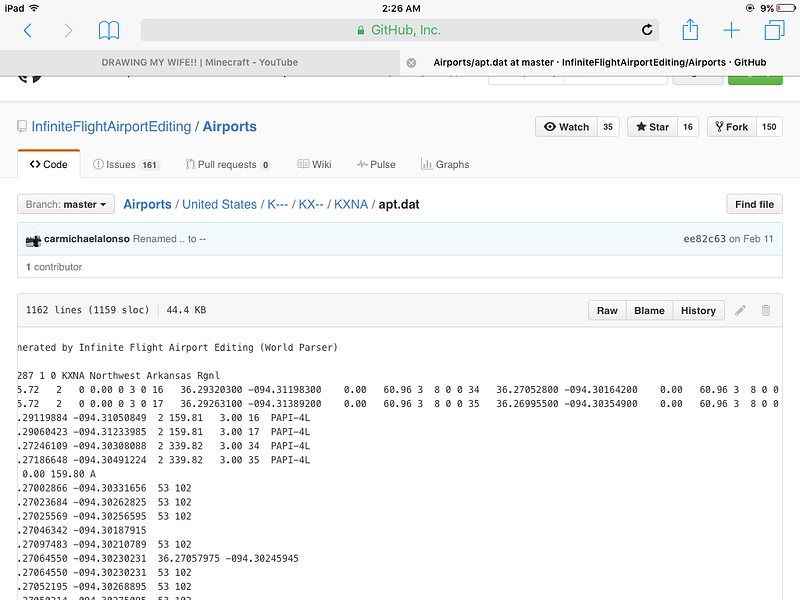Open commit message Renamed .. to --
The width and height of the screenshot is (800, 600).
(x=169, y=239)
